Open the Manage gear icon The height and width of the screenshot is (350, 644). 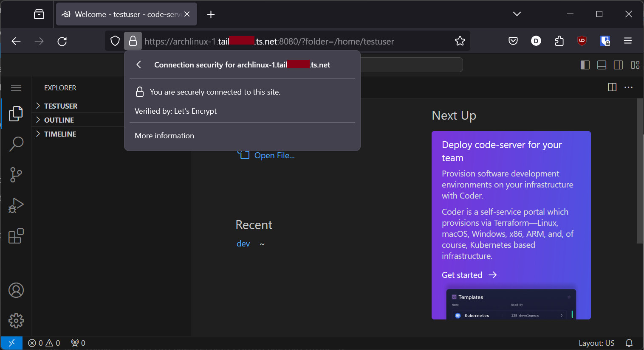16,321
